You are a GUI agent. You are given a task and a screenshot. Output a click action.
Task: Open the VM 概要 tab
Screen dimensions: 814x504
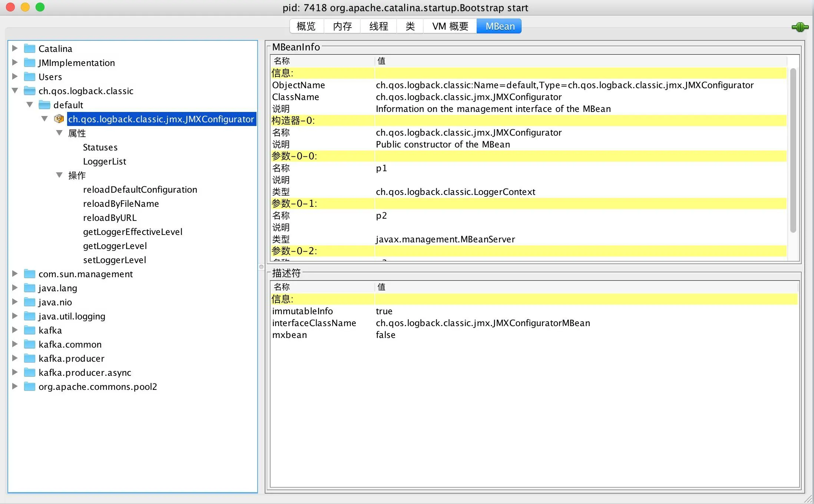pos(450,26)
